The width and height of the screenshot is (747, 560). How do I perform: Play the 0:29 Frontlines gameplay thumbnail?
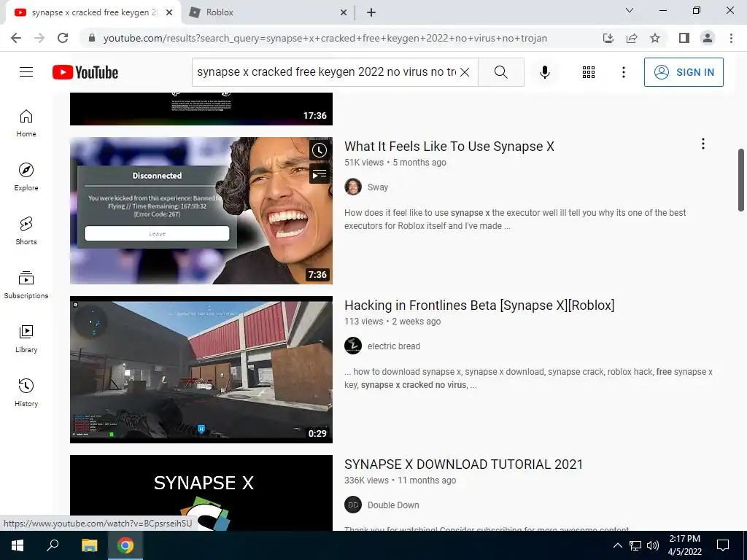tap(201, 370)
